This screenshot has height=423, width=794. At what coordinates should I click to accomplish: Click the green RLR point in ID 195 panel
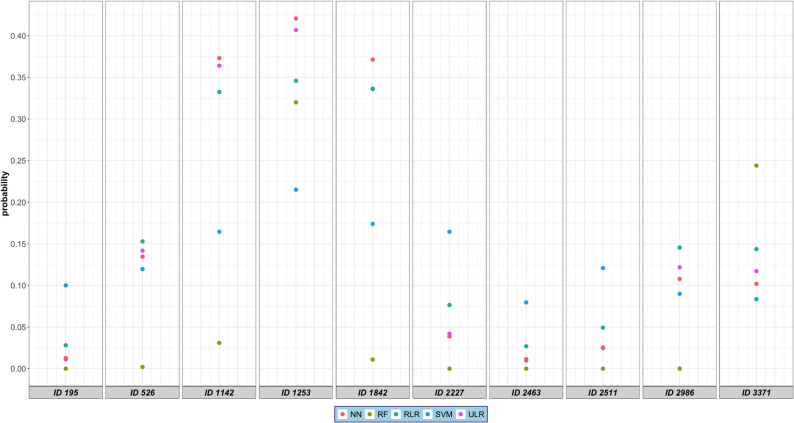coord(66,345)
